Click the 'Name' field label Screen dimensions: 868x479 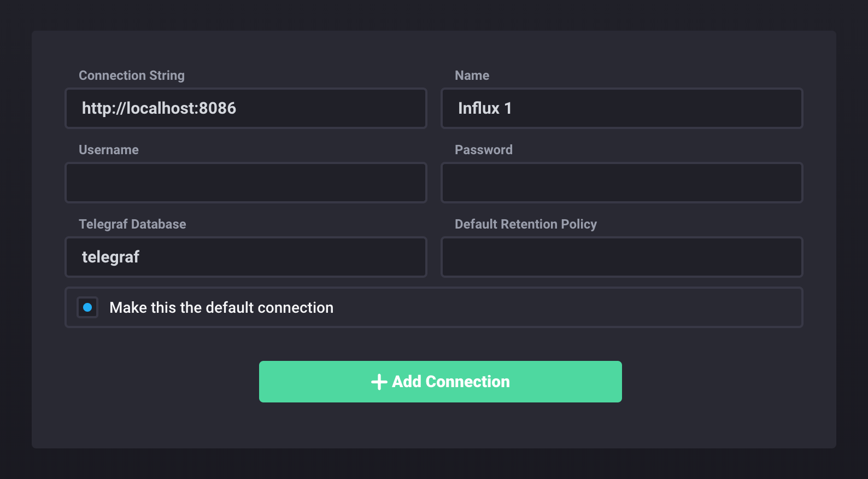pyautogui.click(x=472, y=75)
